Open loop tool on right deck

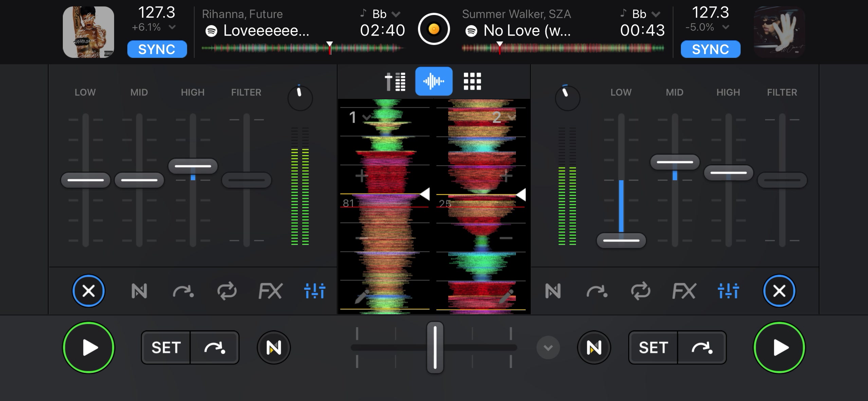tap(640, 291)
